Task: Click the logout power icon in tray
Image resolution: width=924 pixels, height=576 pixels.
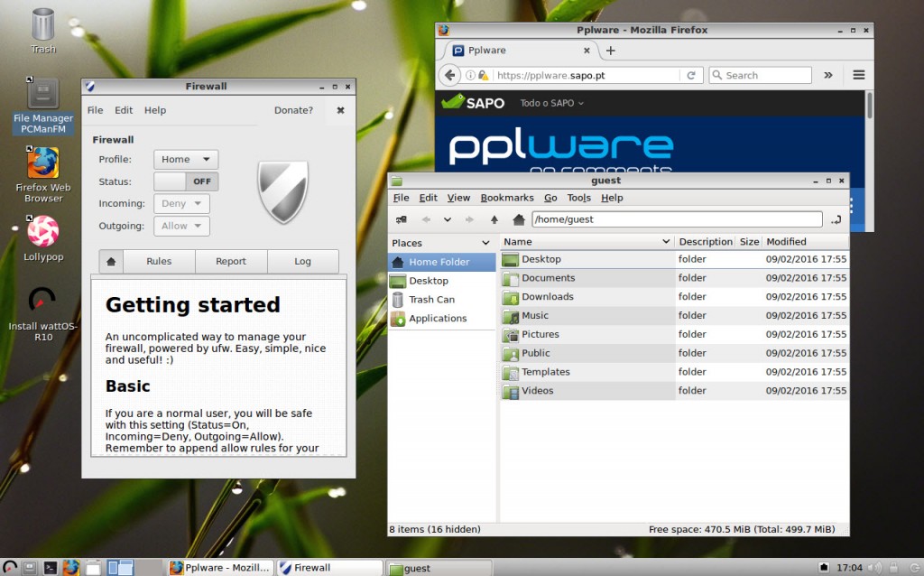Action: point(914,568)
